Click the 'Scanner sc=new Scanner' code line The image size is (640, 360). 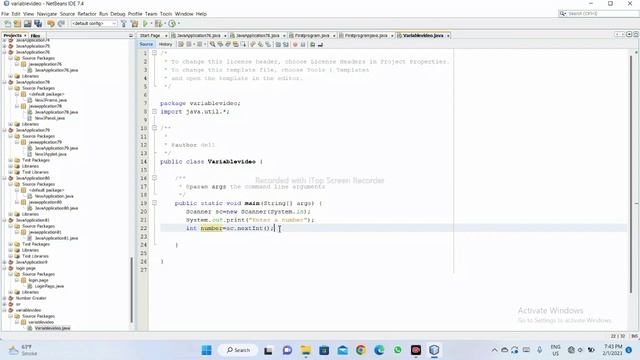coord(248,211)
